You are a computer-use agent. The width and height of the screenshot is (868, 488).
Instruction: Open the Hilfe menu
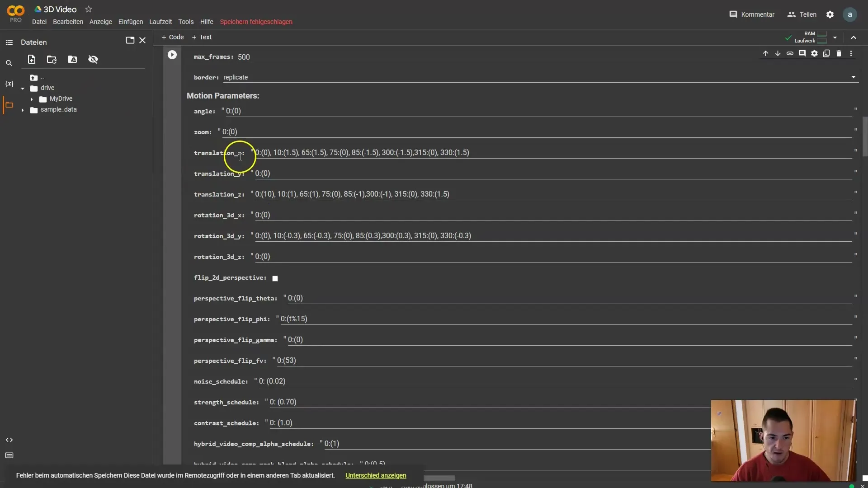coord(207,22)
